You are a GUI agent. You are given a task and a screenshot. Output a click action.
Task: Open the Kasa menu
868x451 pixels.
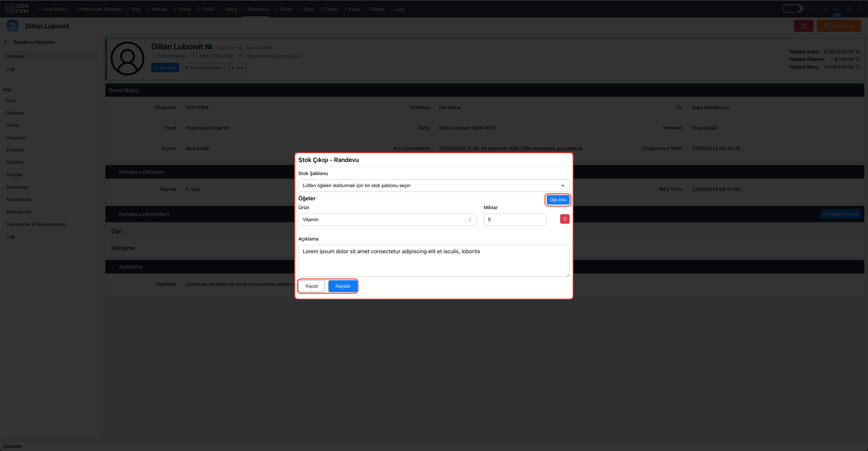[x=351, y=9]
